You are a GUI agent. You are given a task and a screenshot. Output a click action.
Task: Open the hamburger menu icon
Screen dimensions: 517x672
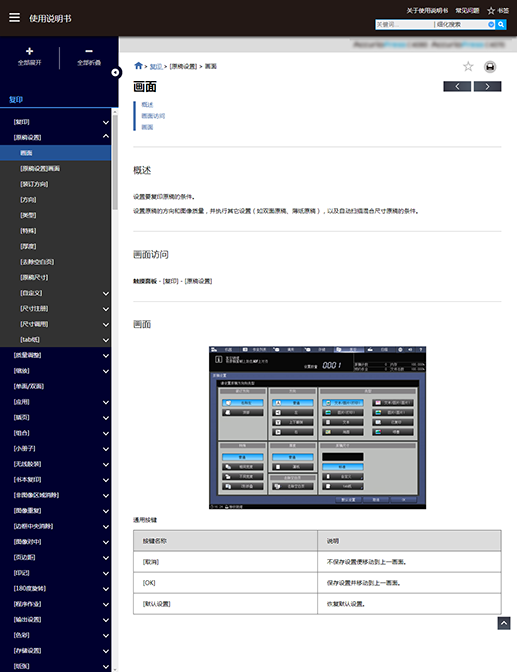pos(15,18)
